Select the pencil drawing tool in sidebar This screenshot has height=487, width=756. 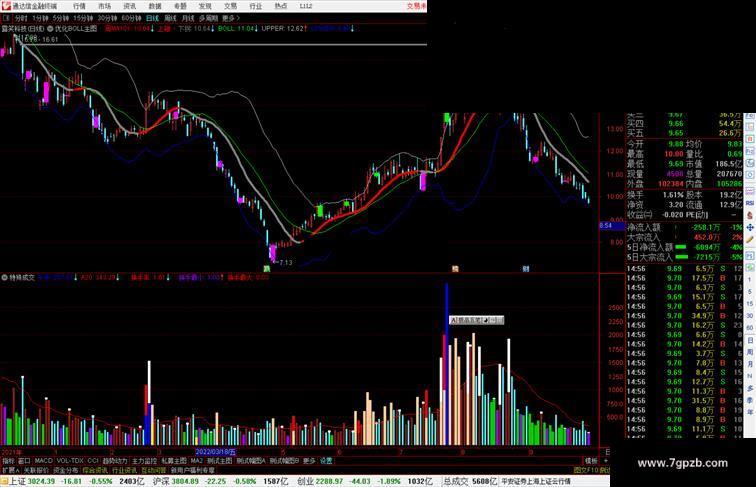pos(750,240)
